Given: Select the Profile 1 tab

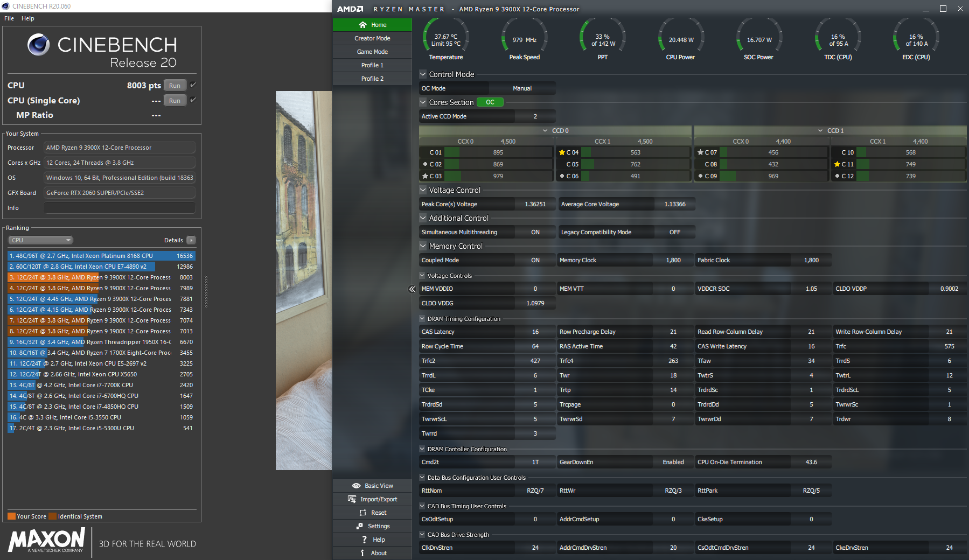Looking at the screenshot, I should click(x=372, y=65).
